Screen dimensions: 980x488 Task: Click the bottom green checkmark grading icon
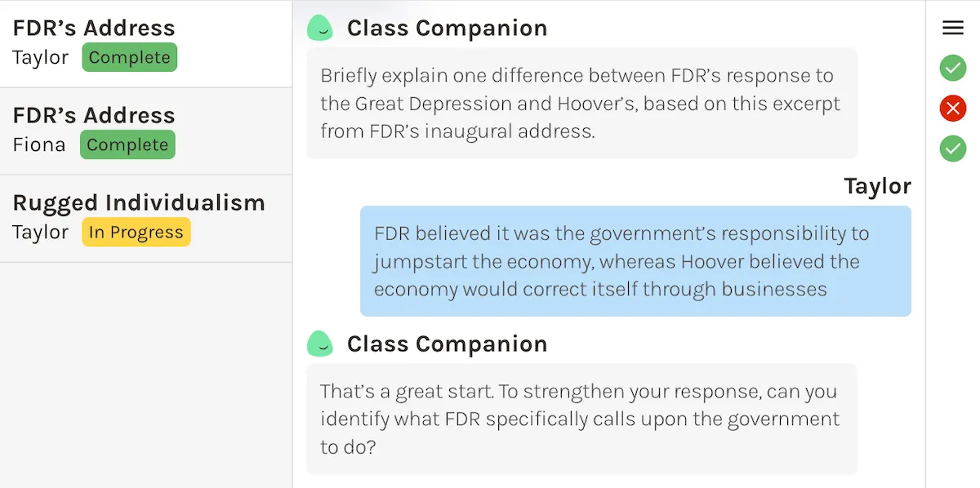click(x=952, y=149)
